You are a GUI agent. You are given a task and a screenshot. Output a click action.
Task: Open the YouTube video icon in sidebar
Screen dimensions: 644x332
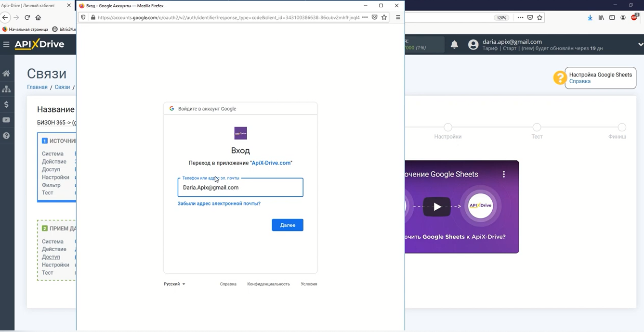tap(6, 120)
